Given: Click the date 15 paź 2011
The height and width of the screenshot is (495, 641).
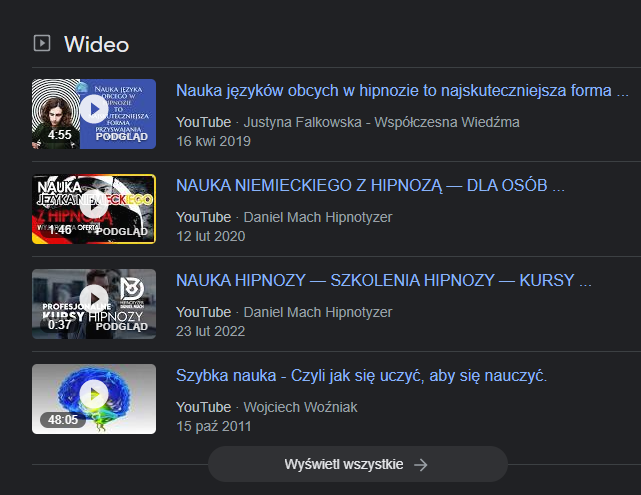Looking at the screenshot, I should point(213,426).
